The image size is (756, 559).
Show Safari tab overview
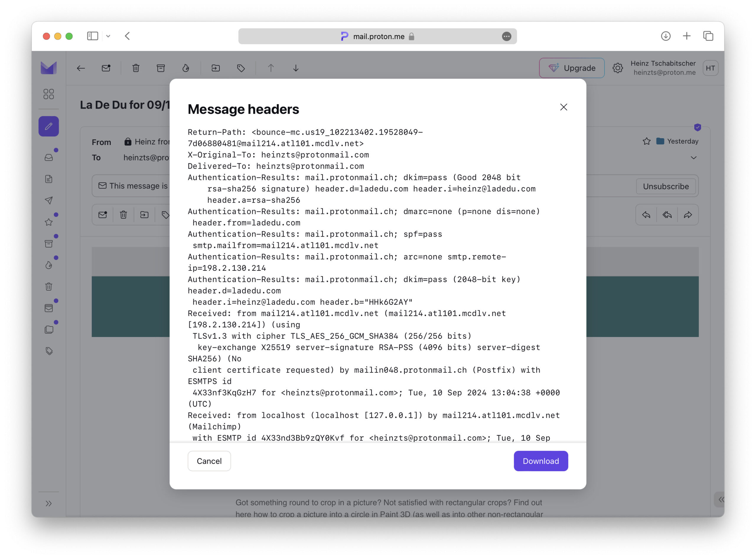point(708,36)
